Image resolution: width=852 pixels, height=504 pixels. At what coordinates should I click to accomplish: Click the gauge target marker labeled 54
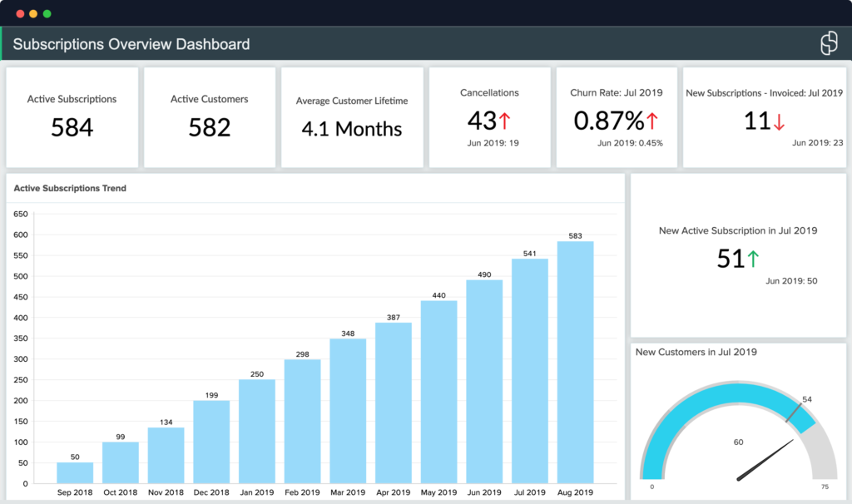[x=794, y=413]
